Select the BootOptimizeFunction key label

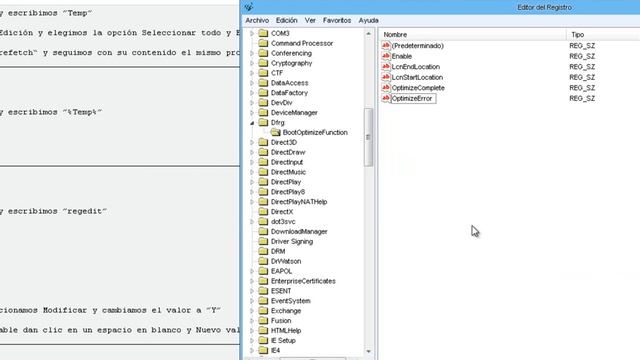point(315,132)
